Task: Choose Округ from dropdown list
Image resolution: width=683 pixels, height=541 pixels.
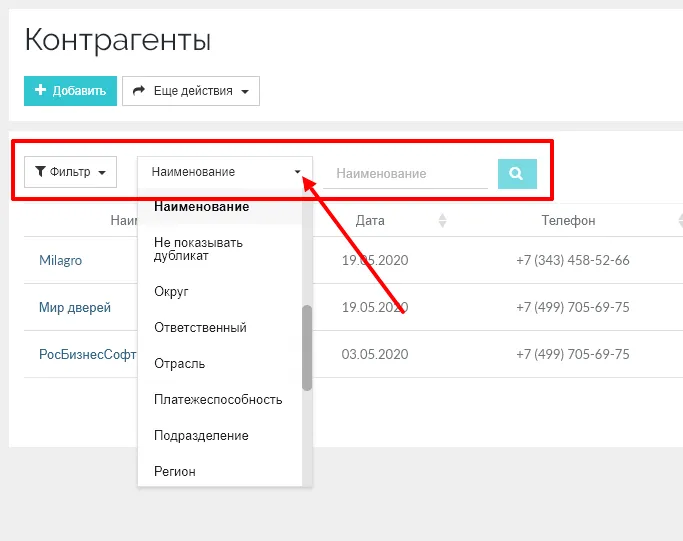Action: [171, 292]
